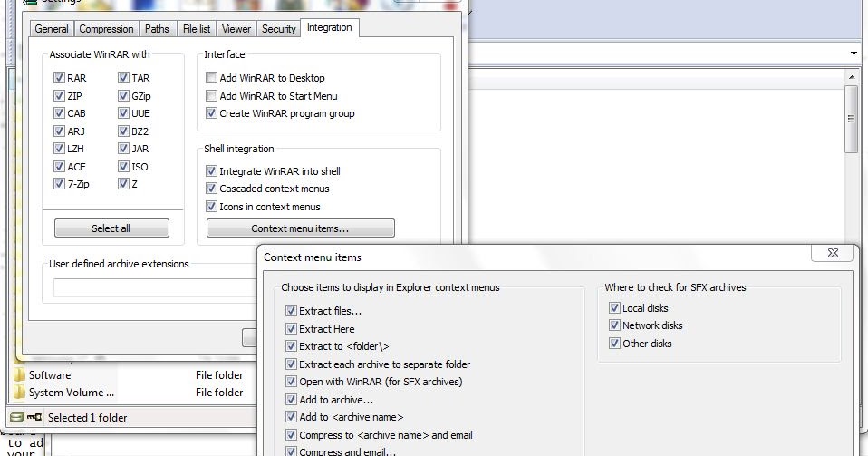Switch to the Compression tab
The image size is (868, 456).
[106, 29]
